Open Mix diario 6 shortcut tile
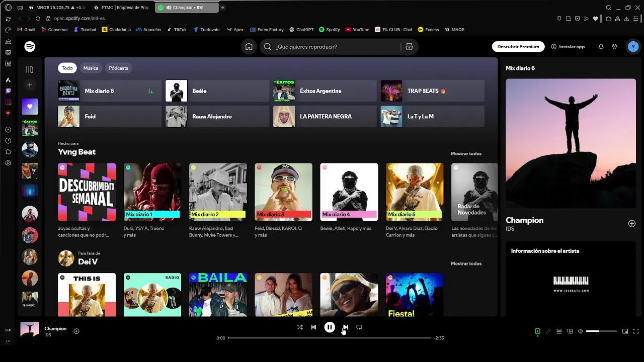The image size is (644, 362). pos(110,91)
